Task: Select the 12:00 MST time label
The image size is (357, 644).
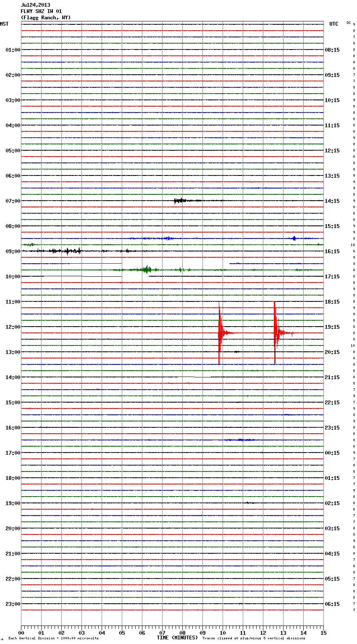Action: tap(13, 327)
